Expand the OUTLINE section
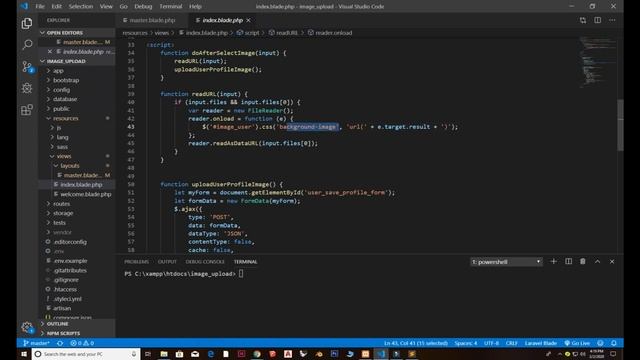This screenshot has height=360, width=640. [77, 324]
